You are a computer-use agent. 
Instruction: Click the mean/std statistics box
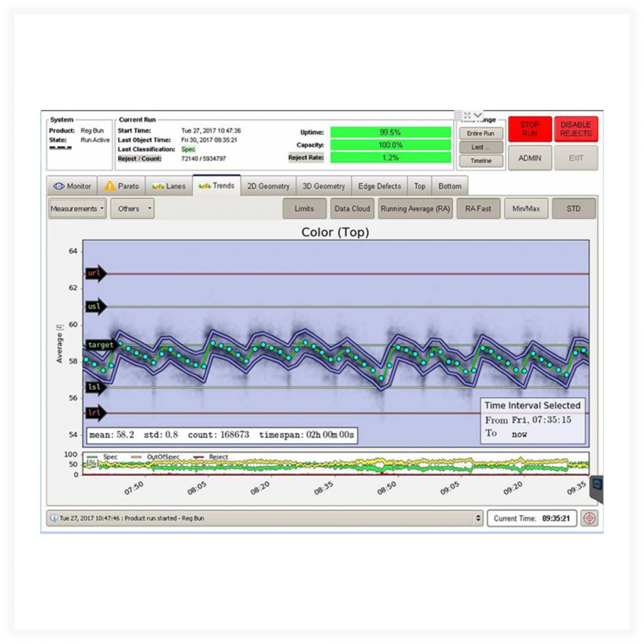(222, 435)
